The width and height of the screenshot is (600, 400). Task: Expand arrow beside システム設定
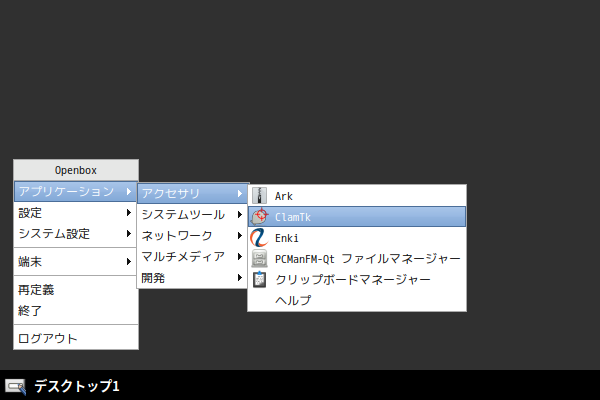point(129,233)
